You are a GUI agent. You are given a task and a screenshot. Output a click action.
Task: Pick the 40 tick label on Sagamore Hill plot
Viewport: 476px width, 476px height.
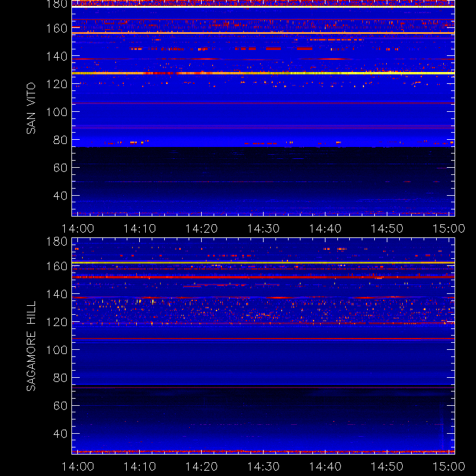60,434
